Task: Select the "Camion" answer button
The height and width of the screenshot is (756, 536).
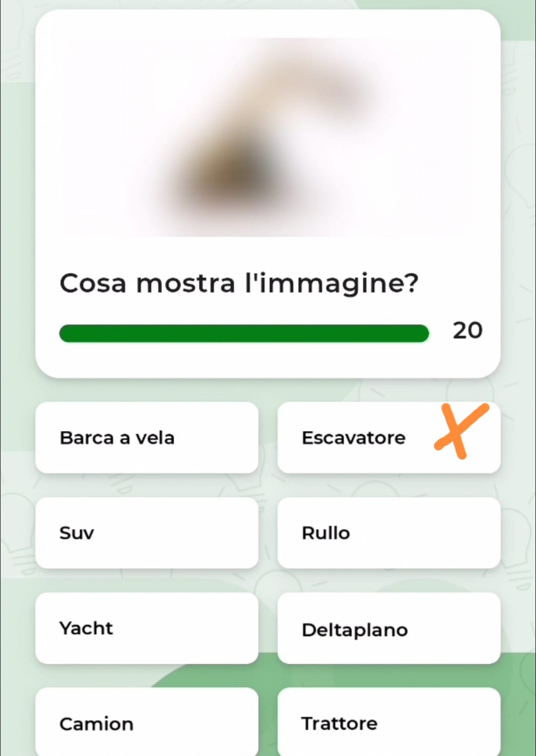Action: (x=147, y=723)
